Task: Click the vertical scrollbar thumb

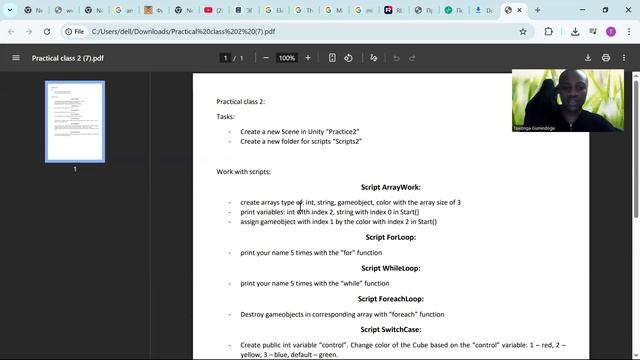Action: (636, 149)
